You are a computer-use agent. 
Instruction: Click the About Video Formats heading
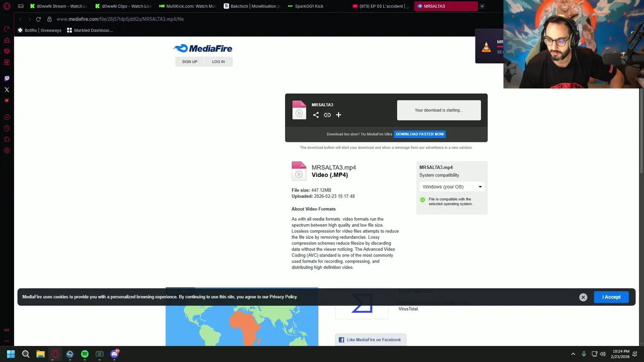313,209
